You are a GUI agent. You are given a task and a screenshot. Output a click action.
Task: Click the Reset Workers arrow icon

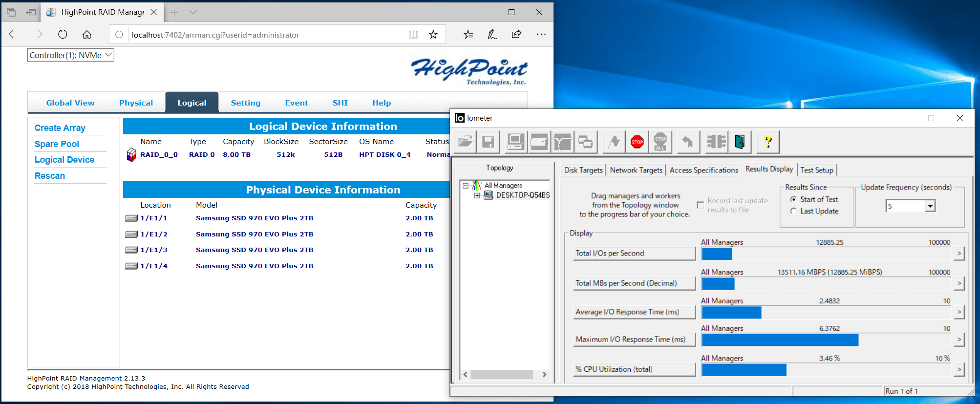click(x=688, y=142)
